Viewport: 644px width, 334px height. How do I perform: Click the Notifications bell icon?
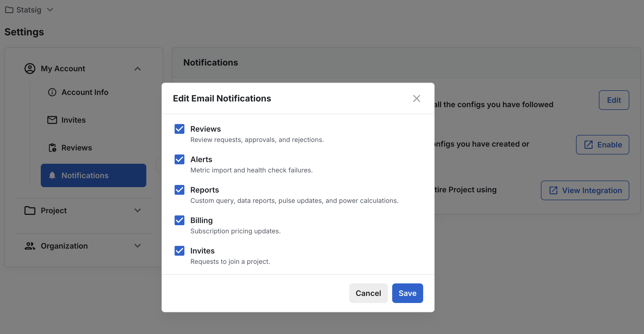coord(52,175)
